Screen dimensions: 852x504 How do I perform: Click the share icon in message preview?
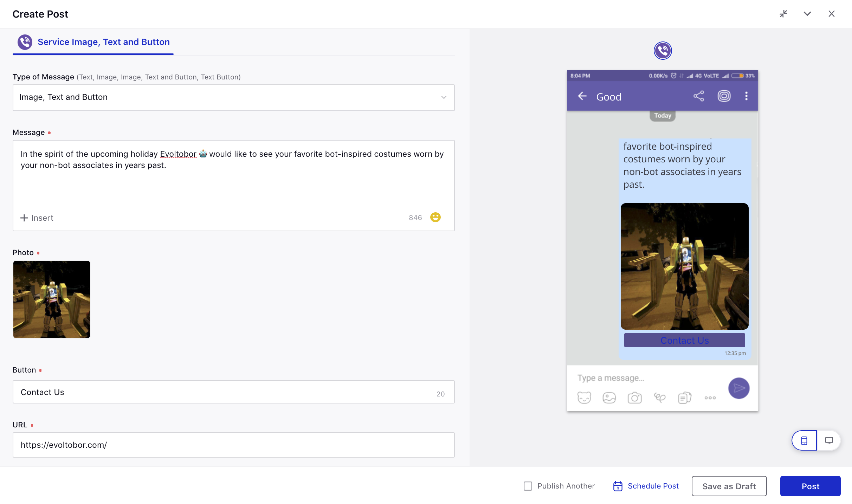point(698,96)
